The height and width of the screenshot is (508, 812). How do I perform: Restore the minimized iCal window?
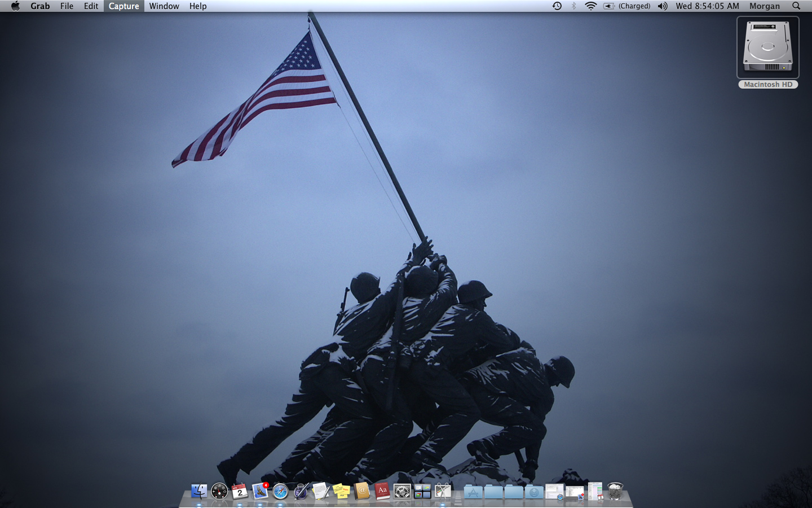point(595,491)
